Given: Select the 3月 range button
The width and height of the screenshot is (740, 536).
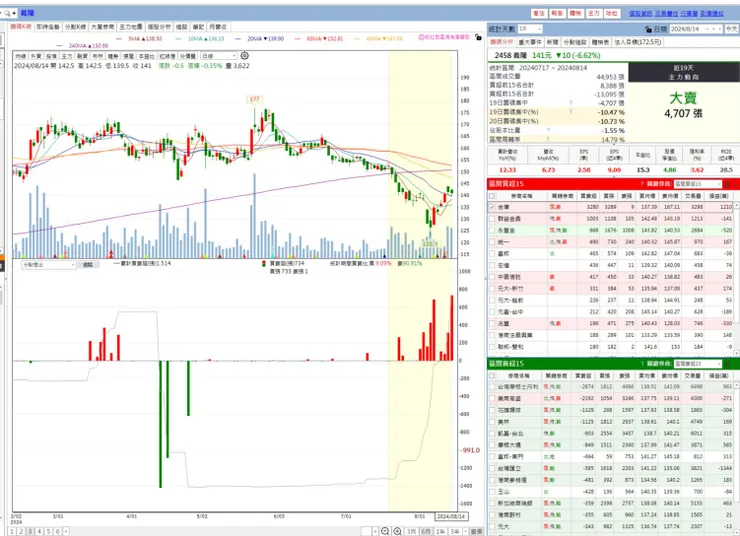Looking at the screenshot, I should coord(412,532).
